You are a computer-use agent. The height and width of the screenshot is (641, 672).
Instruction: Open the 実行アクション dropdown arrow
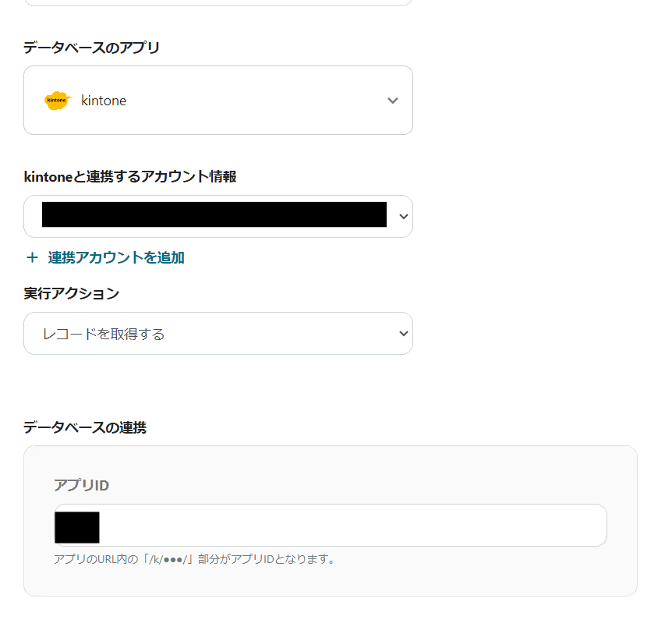(403, 334)
